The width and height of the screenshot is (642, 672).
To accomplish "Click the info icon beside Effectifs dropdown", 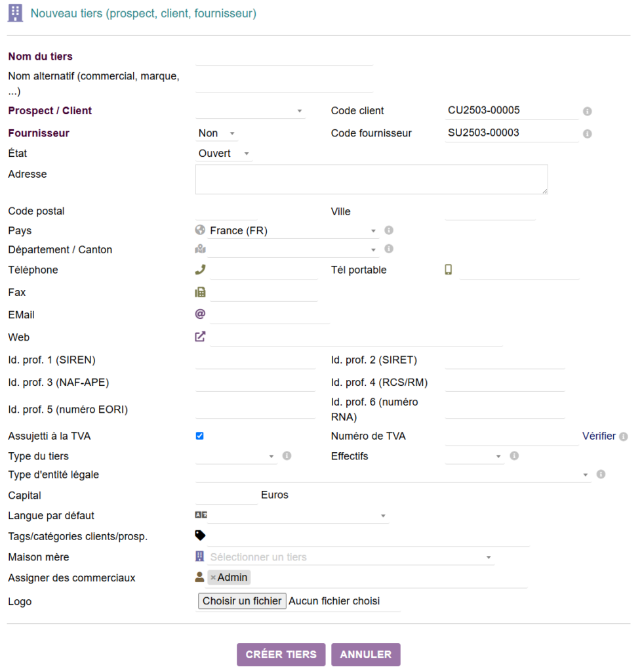I will [x=514, y=456].
